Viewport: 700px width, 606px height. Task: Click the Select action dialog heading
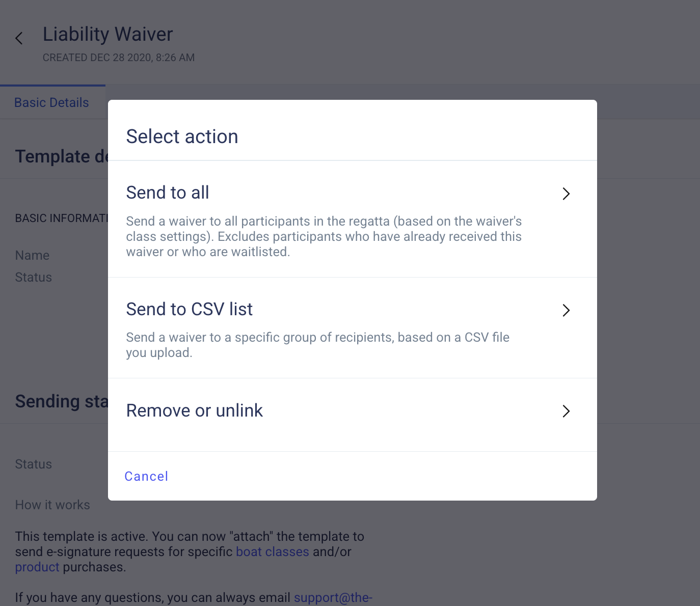click(x=182, y=136)
